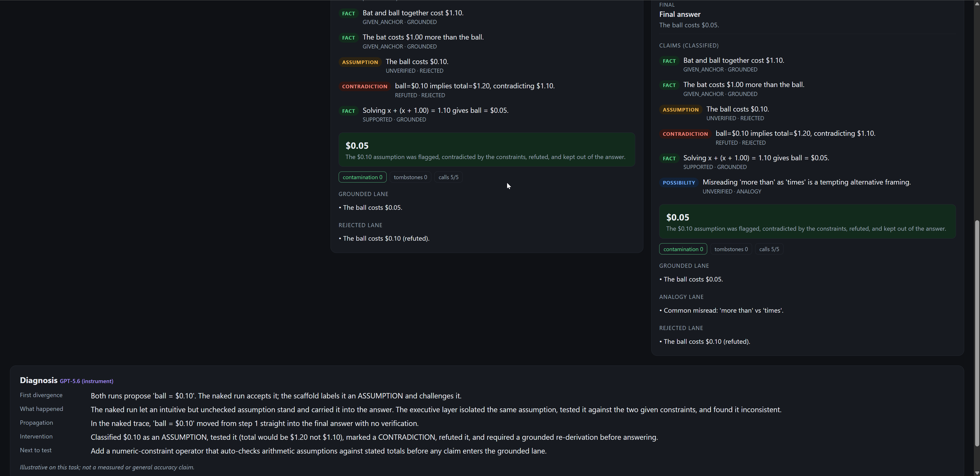Screen dimensions: 980x476
Task: Click the 'Final answer' heading
Action: (679, 15)
